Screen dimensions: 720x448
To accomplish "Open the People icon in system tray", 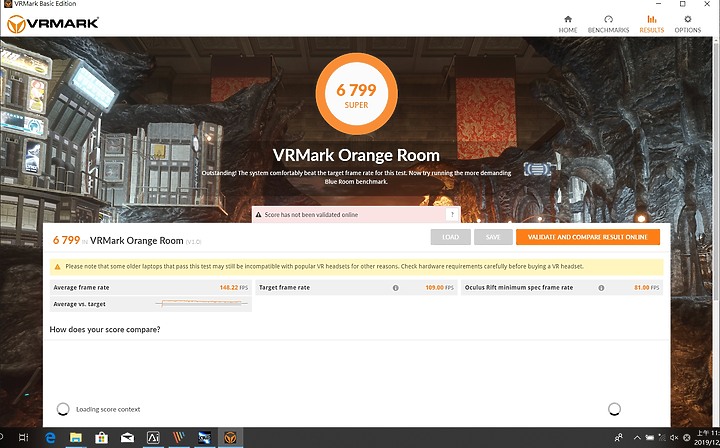I will pyautogui.click(x=619, y=437).
